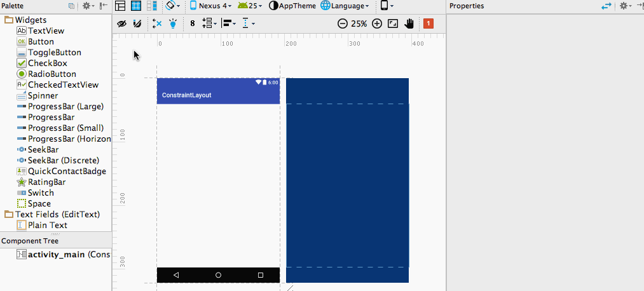This screenshot has width=644, height=291.
Task: Open the Language dropdown
Action: [345, 6]
